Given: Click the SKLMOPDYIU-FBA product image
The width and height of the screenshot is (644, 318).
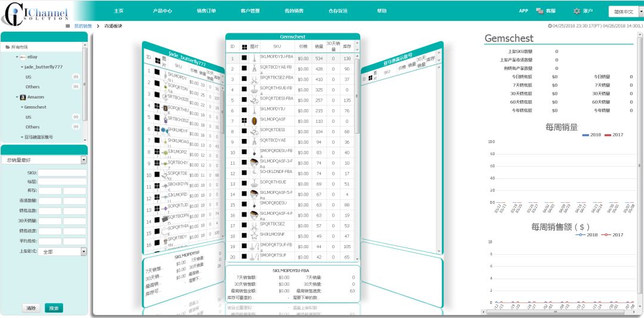Looking at the screenshot, I should point(254,58).
